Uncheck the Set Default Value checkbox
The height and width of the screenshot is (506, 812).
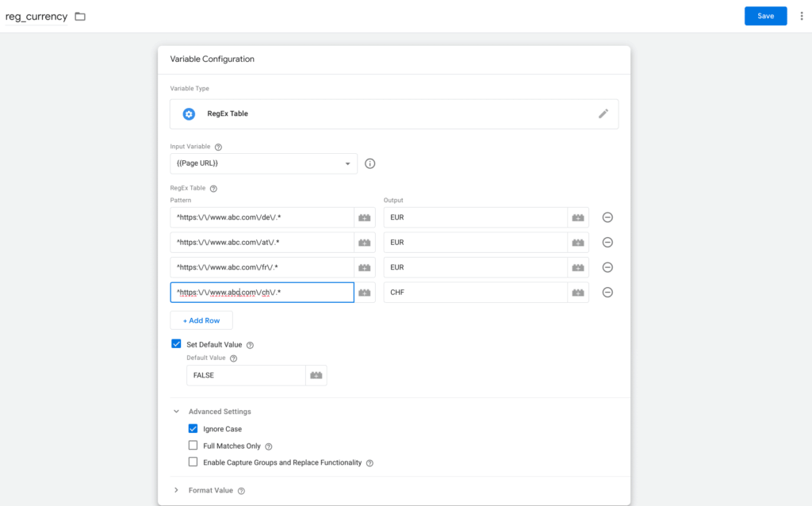[x=176, y=344]
